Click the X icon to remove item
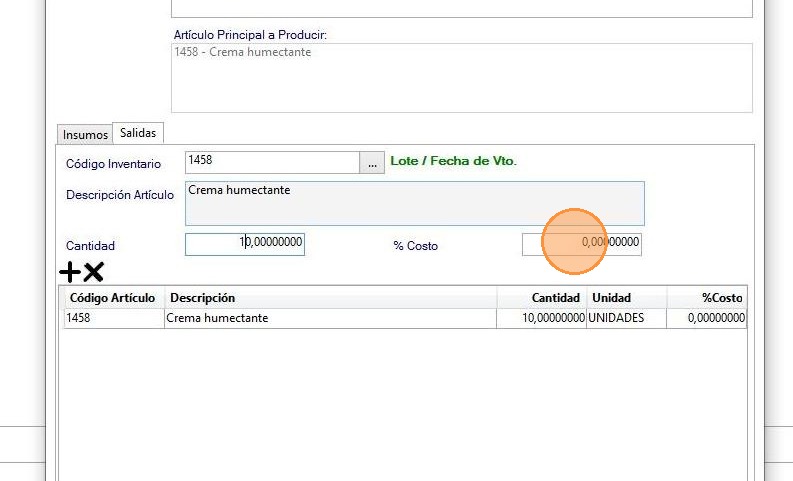This screenshot has width=793, height=481. [x=93, y=271]
